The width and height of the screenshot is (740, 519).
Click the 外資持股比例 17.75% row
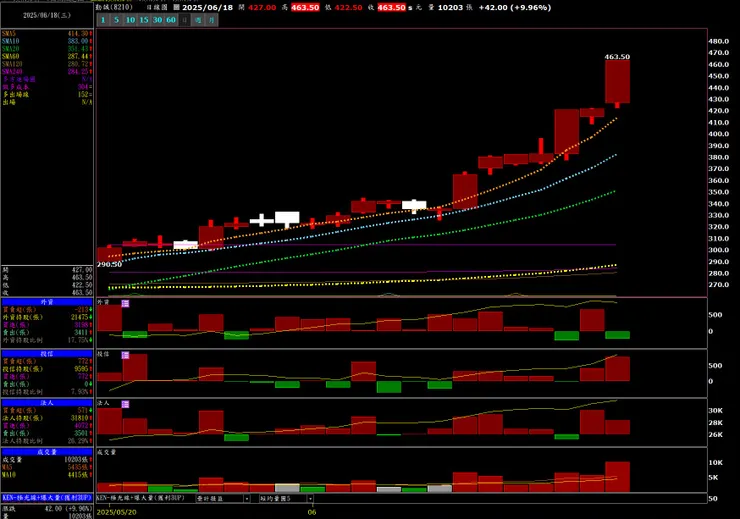47,340
